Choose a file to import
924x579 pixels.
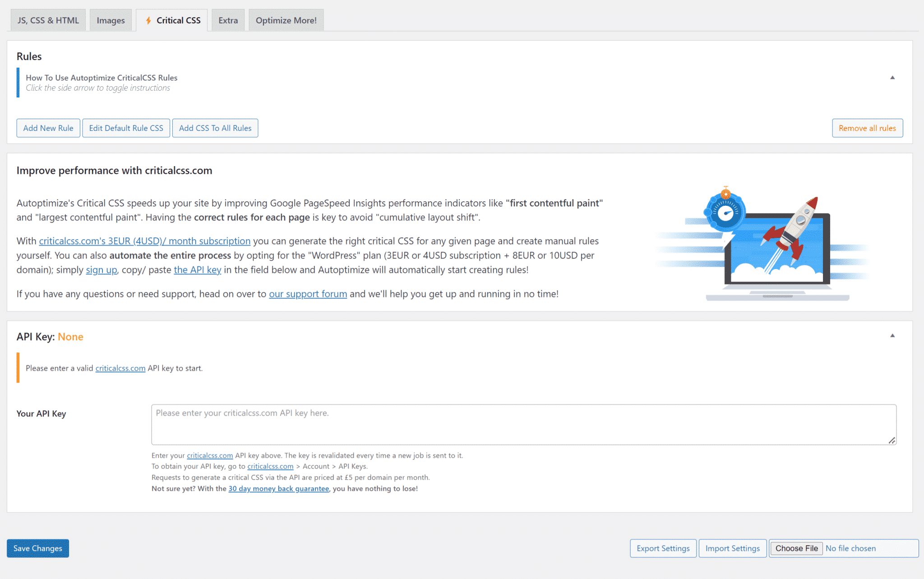tap(796, 548)
